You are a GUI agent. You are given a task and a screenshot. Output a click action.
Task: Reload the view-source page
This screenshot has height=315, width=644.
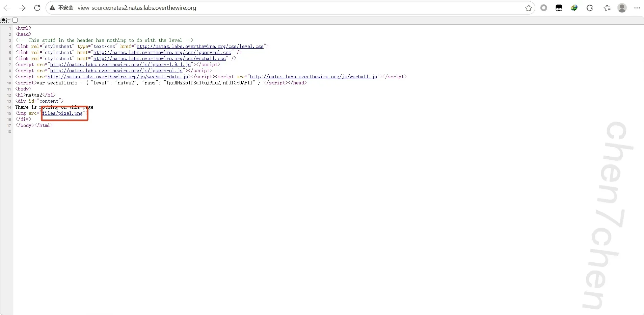[37, 8]
